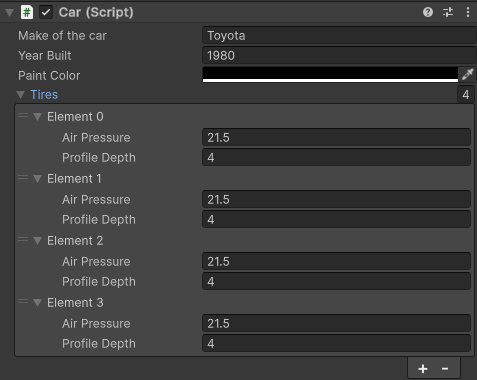477x380 pixels.
Task: Add a new tire element with plus
Action: click(423, 369)
